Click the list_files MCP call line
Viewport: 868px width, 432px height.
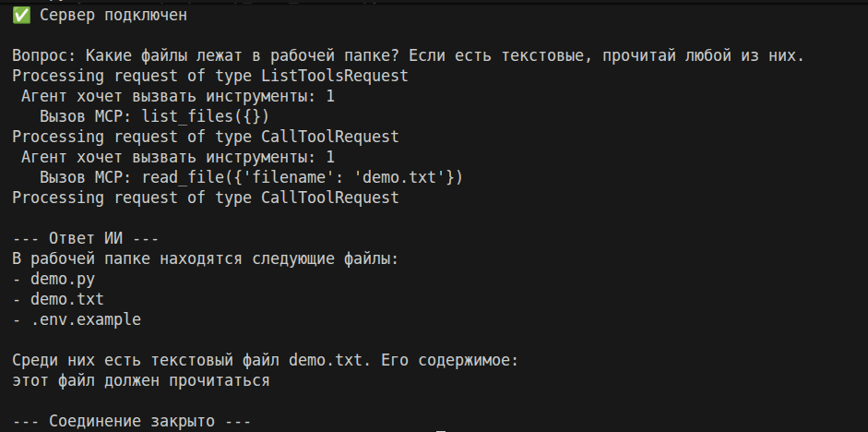(154, 117)
